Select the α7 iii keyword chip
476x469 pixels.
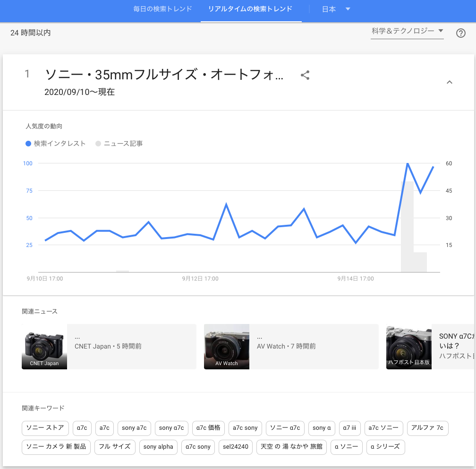pyautogui.click(x=350, y=428)
